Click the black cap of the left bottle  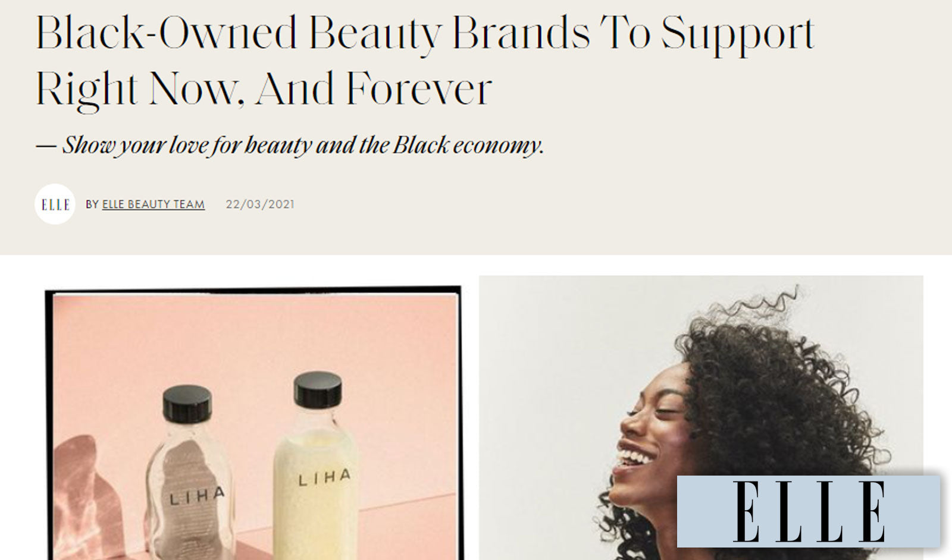[187, 404]
